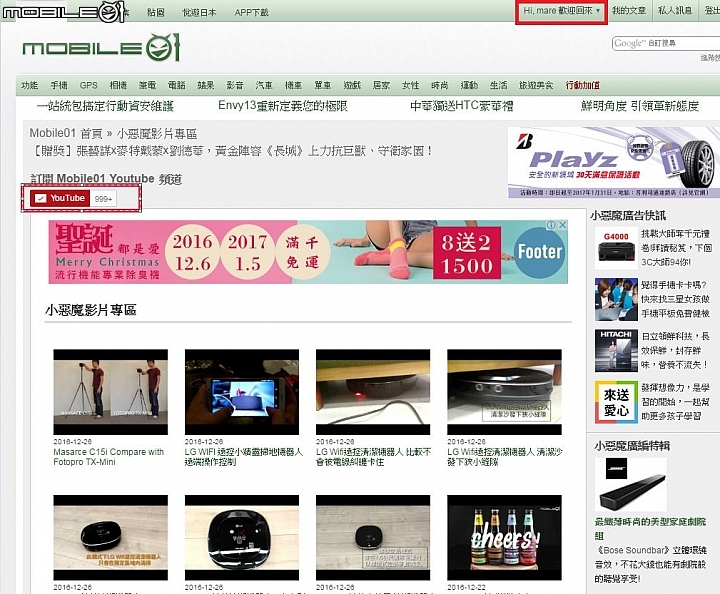The width and height of the screenshot is (720, 594).
Task: Open the 'Hi, mare 歡迎回來' user dropdown
Action: 561,11
